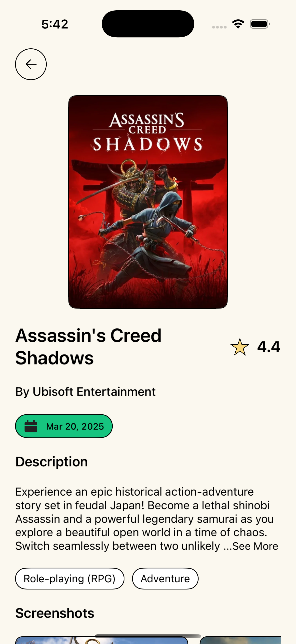Tap the 5:42 clock in status bar
Image resolution: width=296 pixels, height=644 pixels.
pos(55,24)
